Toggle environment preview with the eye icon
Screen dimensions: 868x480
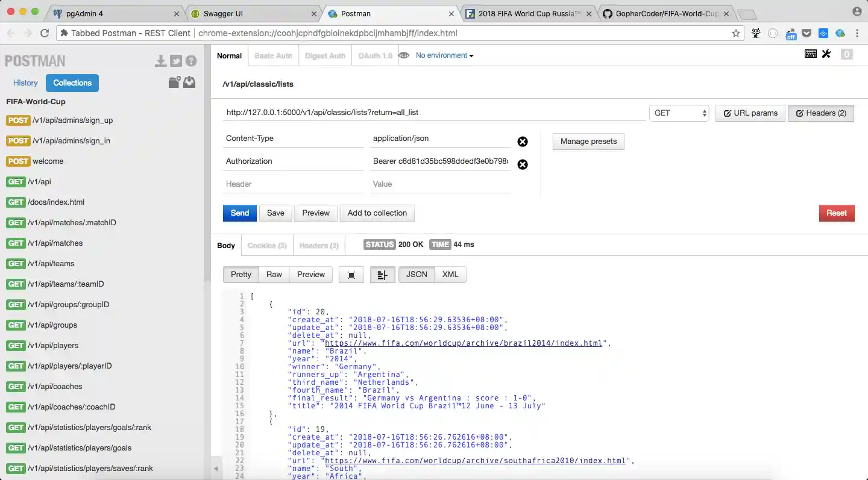tap(404, 55)
